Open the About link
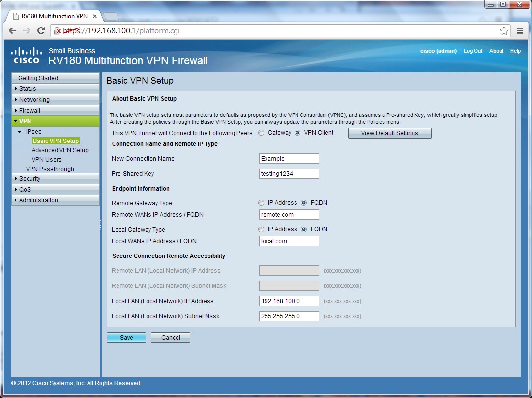Image resolution: width=532 pixels, height=398 pixels. (497, 51)
